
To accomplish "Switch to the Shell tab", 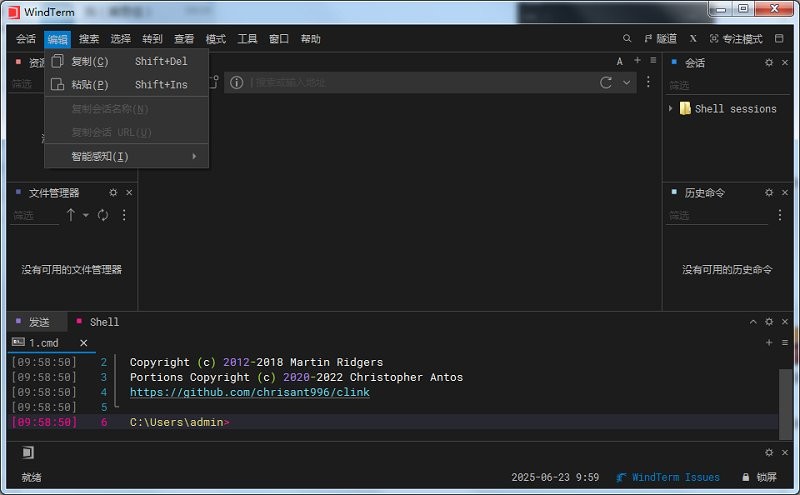I will [x=98, y=322].
